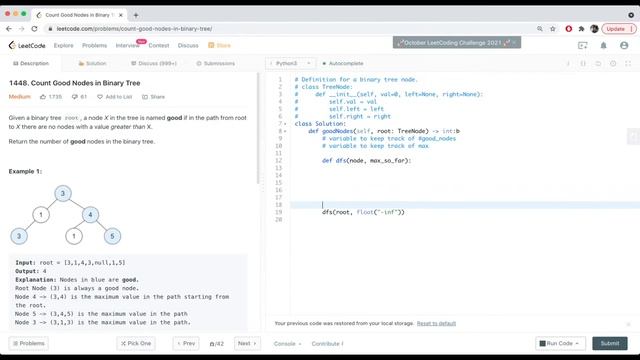The image size is (640, 360).
Task: Open the Run Code dropdown button
Action: pyautogui.click(x=560, y=343)
